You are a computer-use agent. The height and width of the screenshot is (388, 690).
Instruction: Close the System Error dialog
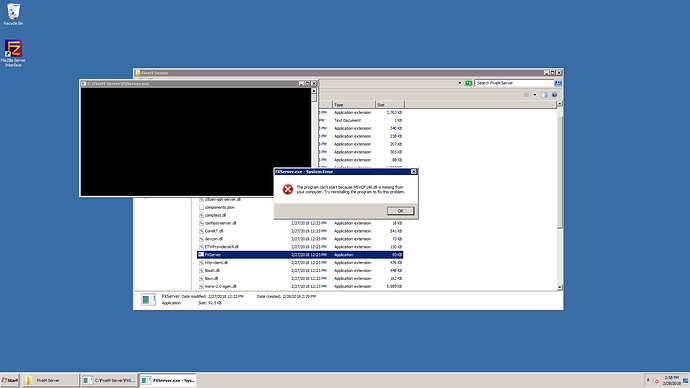coord(414,172)
